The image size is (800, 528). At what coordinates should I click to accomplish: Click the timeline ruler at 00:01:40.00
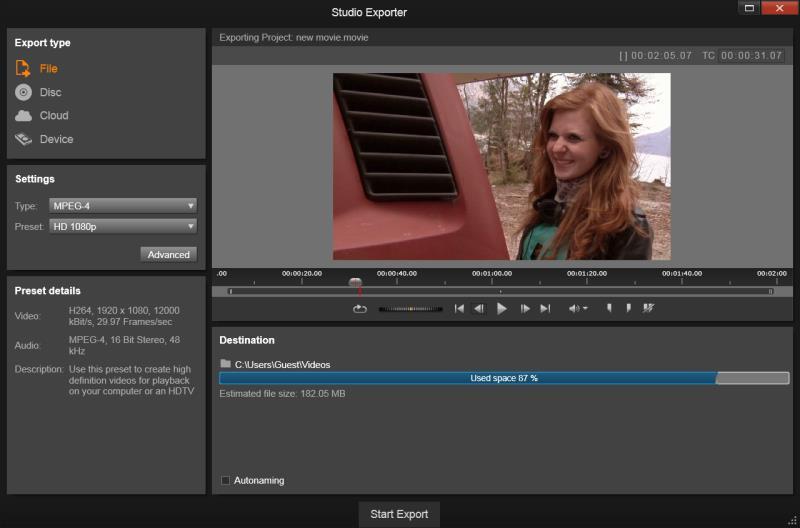[x=682, y=274]
